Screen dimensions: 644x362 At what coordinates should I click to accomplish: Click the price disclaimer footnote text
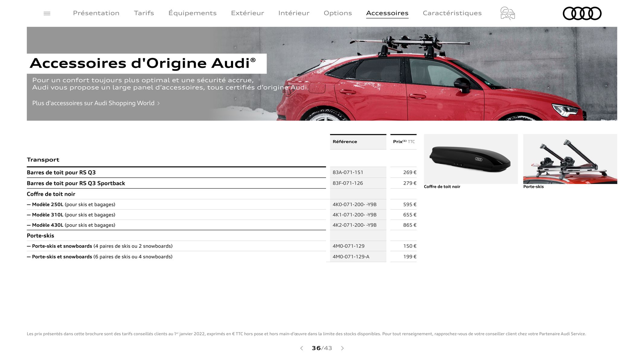(x=306, y=334)
